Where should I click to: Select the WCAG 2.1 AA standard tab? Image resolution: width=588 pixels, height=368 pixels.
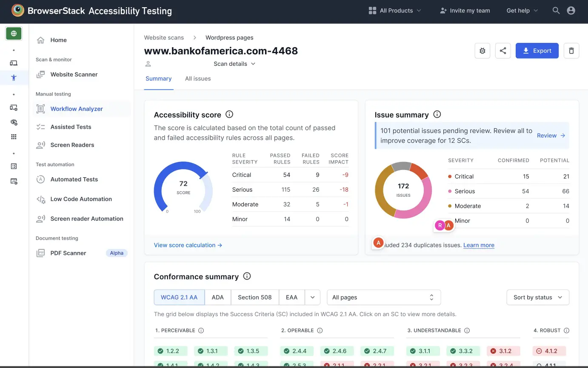pos(179,297)
